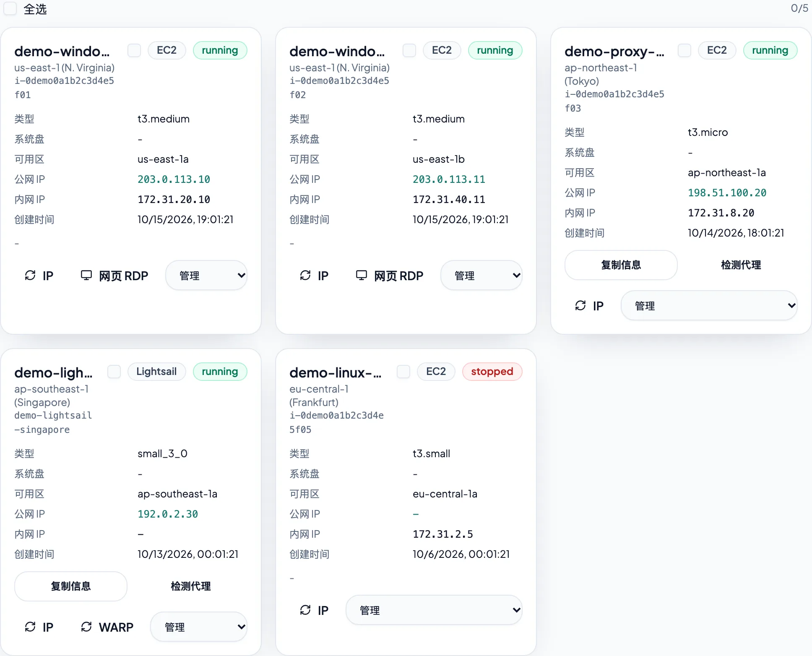Screen dimensions: 812x656
Task: Click the demo-linux instance title
Action: pyautogui.click(x=336, y=372)
